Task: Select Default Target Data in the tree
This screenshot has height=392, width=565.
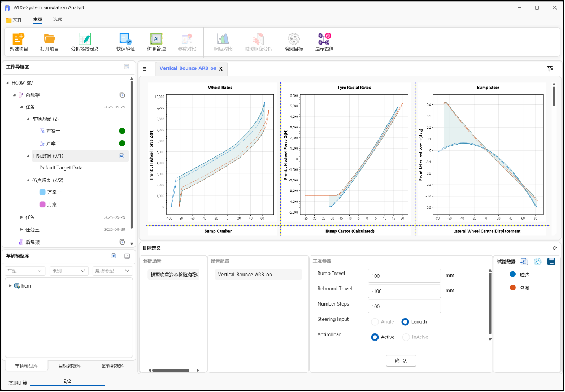Action: click(61, 168)
